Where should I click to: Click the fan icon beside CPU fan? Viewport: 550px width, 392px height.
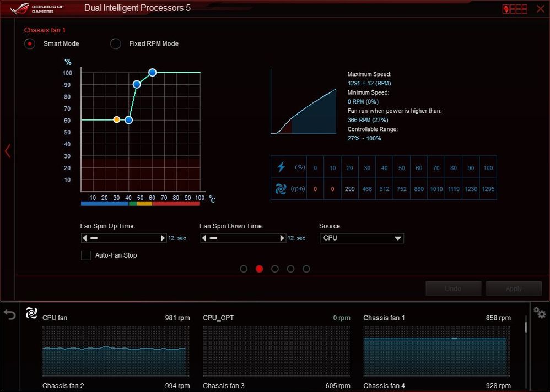(x=31, y=313)
